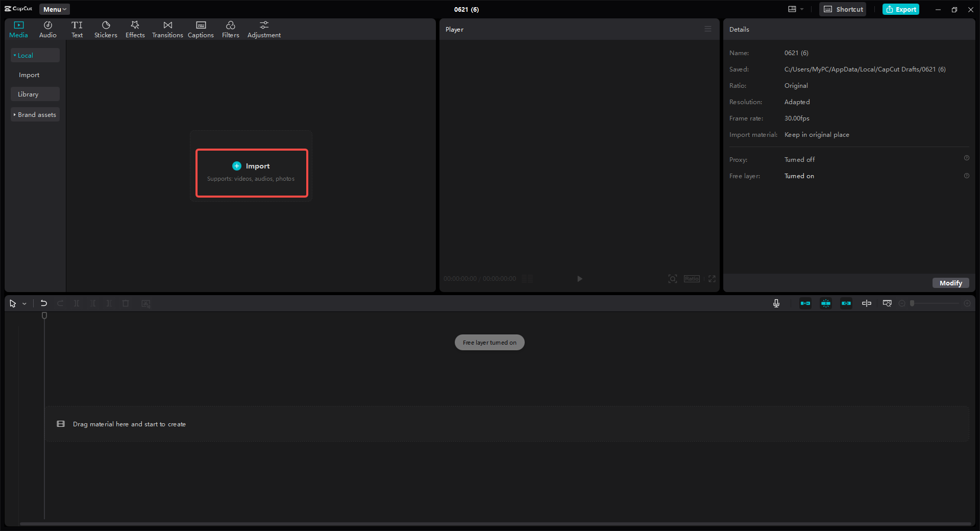Screen dimensions: 980x531
Task: Switch to the Adjustment tab
Action: coord(264,30)
